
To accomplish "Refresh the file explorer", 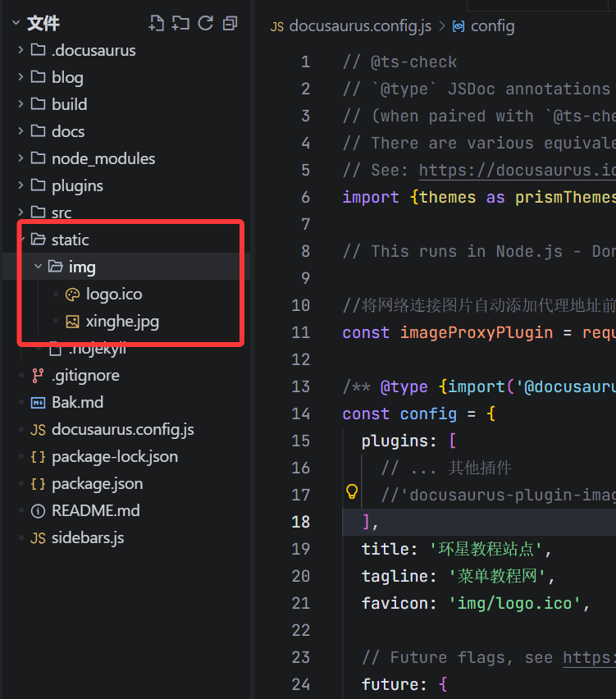I will pyautogui.click(x=205, y=23).
